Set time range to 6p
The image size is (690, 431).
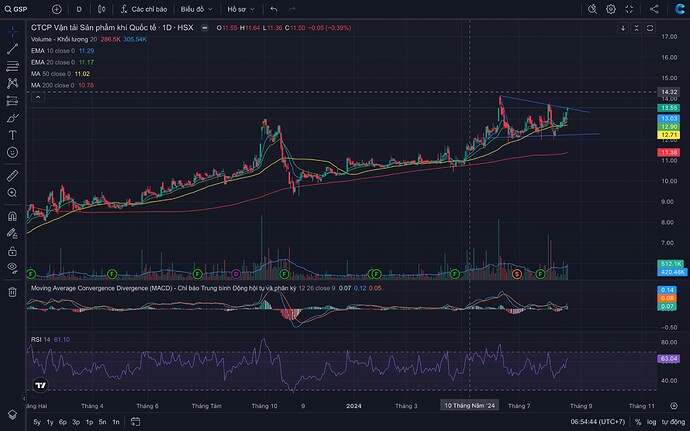pyautogui.click(x=65, y=422)
